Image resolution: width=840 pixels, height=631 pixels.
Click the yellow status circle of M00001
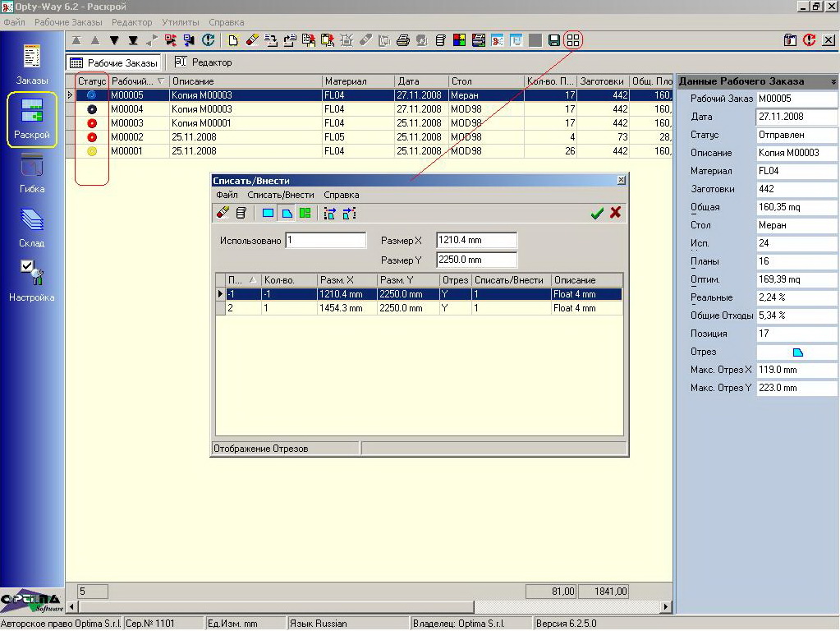92,151
